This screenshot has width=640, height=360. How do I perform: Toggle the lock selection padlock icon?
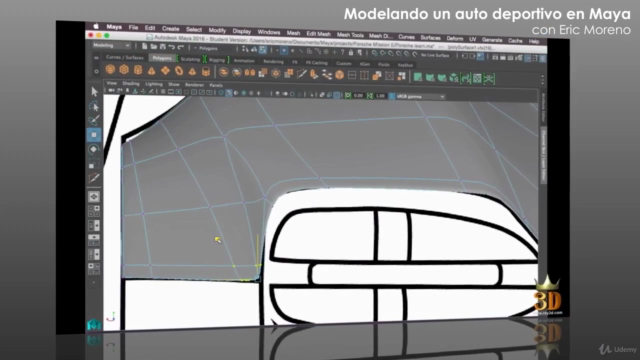[351, 52]
